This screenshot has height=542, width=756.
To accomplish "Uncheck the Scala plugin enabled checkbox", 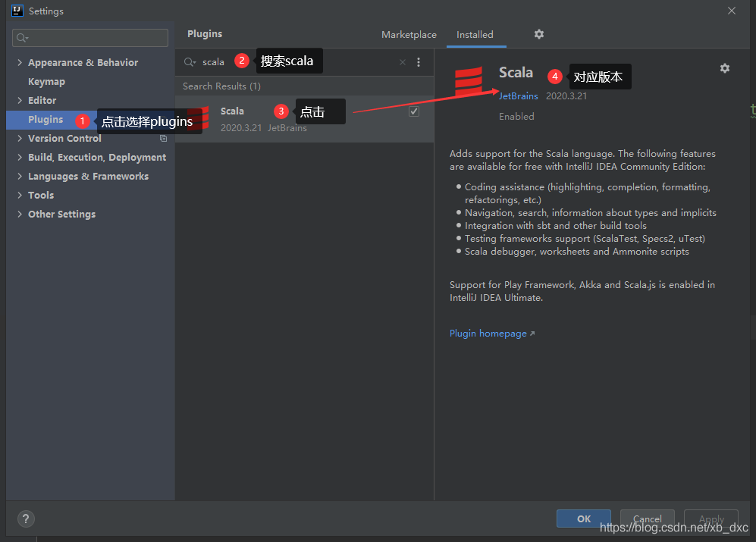I will pos(414,111).
